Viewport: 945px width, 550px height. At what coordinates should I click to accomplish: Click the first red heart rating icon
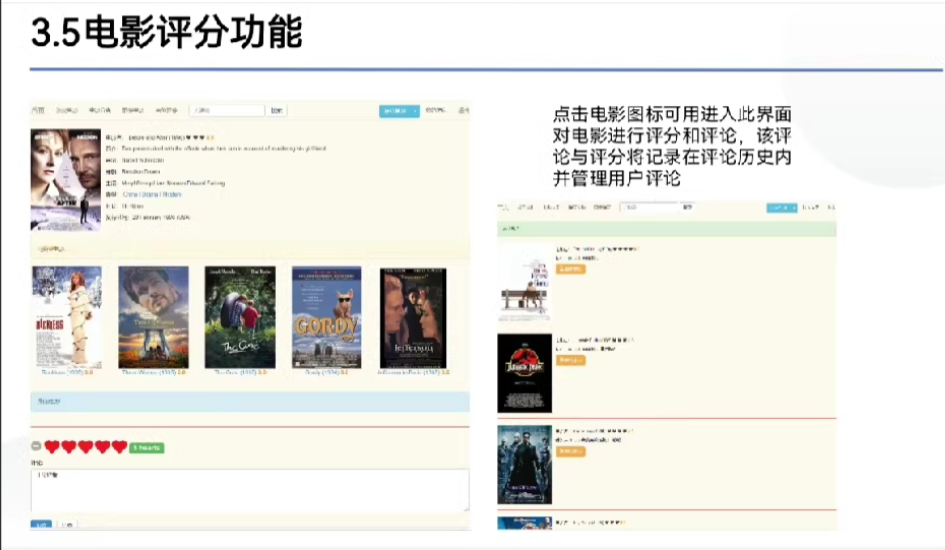coord(52,446)
